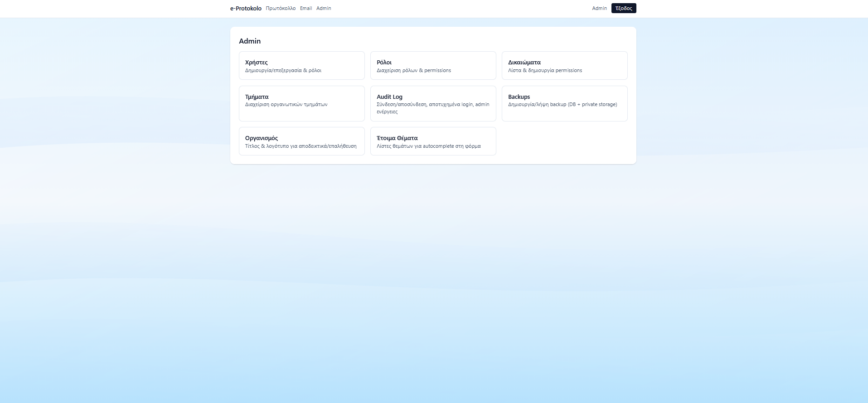This screenshot has height=403, width=868.
Task: Select the Admin item next to Email
Action: [x=324, y=8]
